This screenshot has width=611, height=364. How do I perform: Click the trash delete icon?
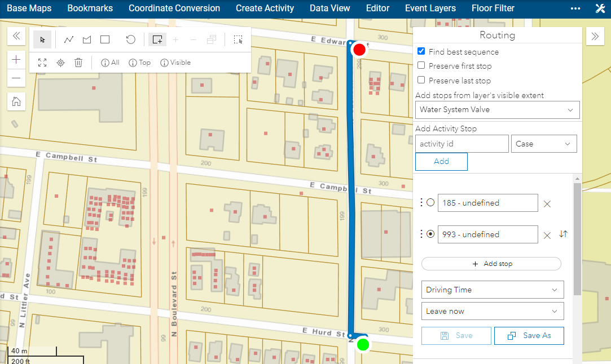[78, 63]
